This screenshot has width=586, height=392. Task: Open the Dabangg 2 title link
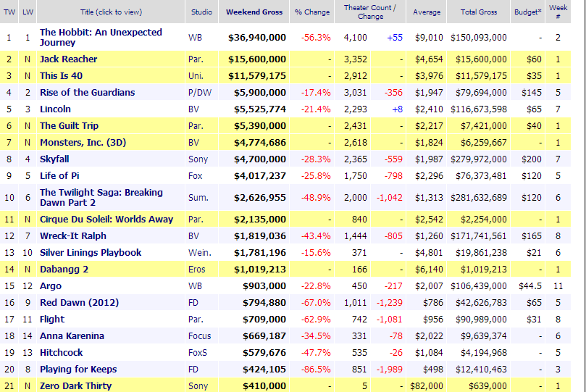(x=64, y=270)
